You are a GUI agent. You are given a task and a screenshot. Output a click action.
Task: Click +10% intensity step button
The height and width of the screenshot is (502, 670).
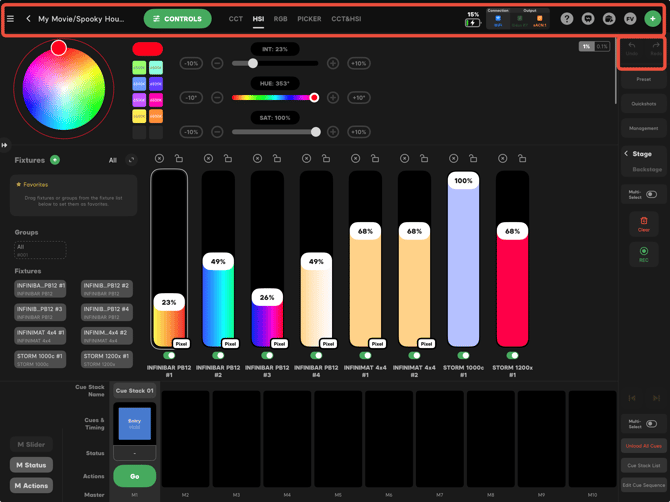point(359,64)
